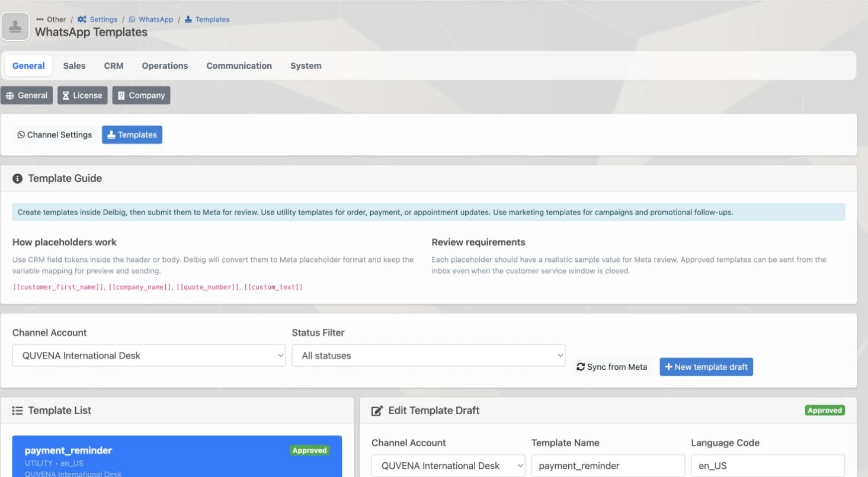Select the System tab
The image size is (868, 477).
[306, 66]
